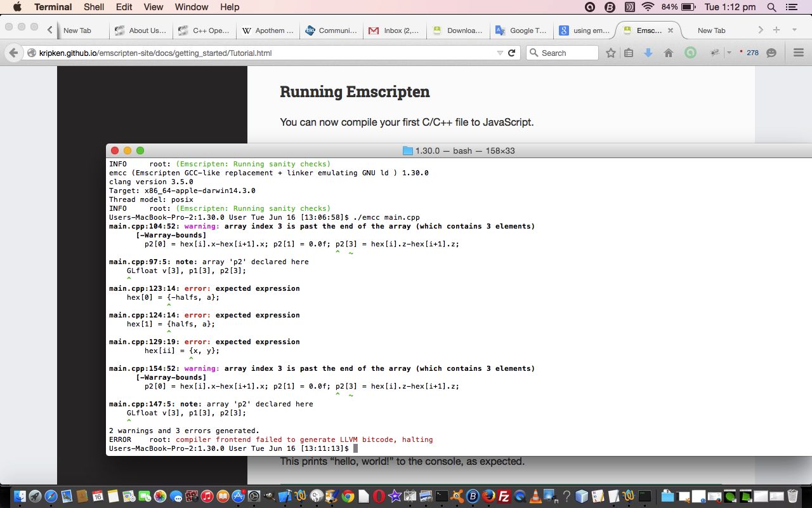Open the Firefox downloads arrow
The width and height of the screenshot is (812, 508).
pos(648,53)
